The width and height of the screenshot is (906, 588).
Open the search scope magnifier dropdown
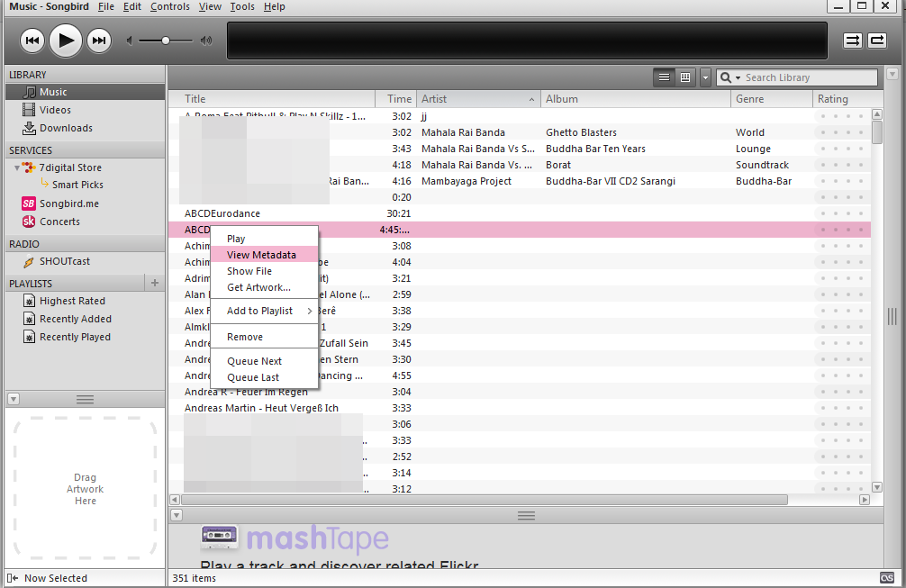pos(730,77)
